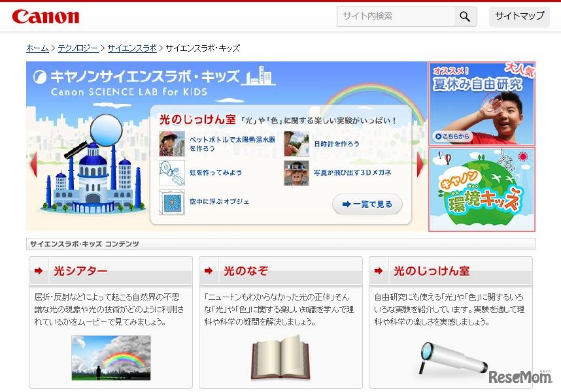Open 写真が飛び出す3Dメガネ link
561x392 pixels.
point(352,172)
